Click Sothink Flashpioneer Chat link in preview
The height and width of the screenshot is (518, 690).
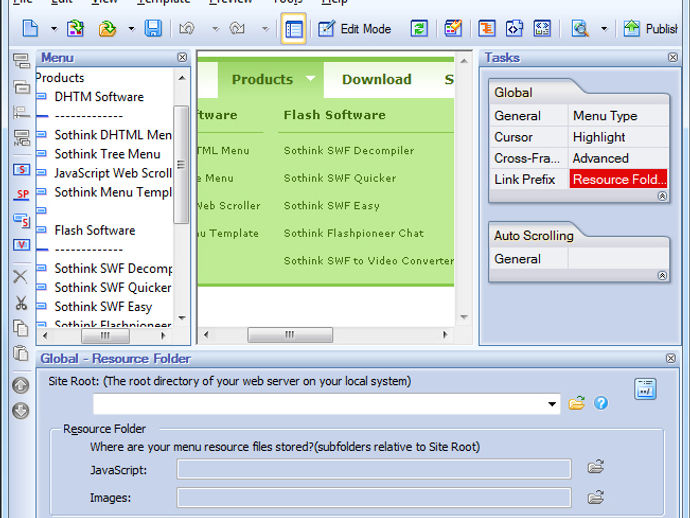coord(354,233)
